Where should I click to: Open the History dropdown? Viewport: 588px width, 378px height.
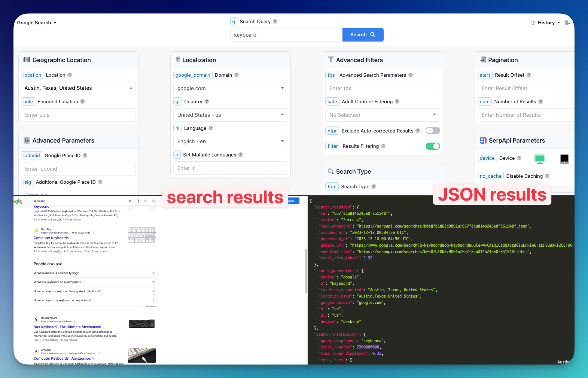tap(546, 23)
